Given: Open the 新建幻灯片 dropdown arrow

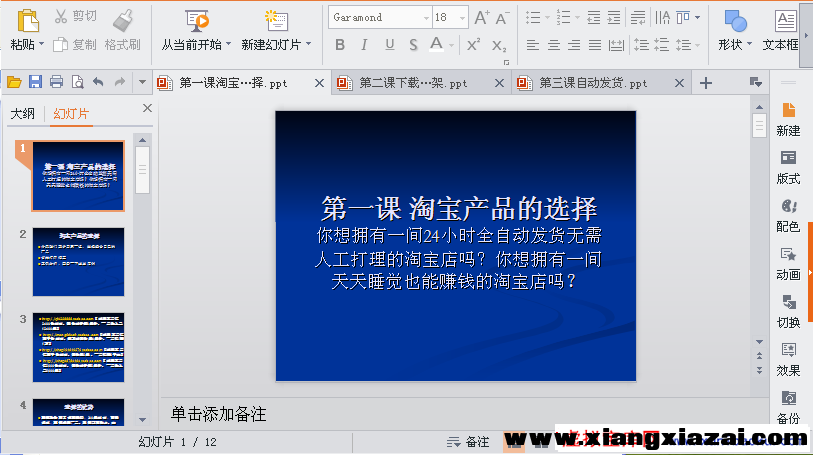Looking at the screenshot, I should click(x=309, y=44).
